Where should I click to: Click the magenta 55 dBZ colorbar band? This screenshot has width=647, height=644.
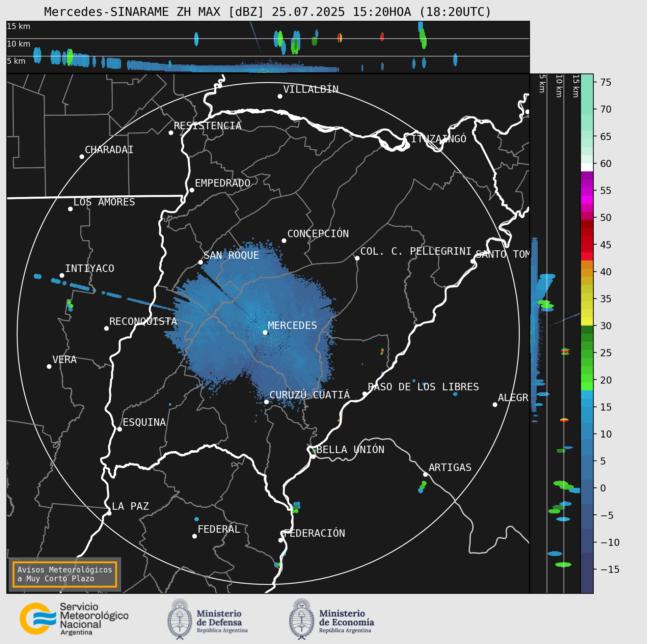click(x=587, y=192)
